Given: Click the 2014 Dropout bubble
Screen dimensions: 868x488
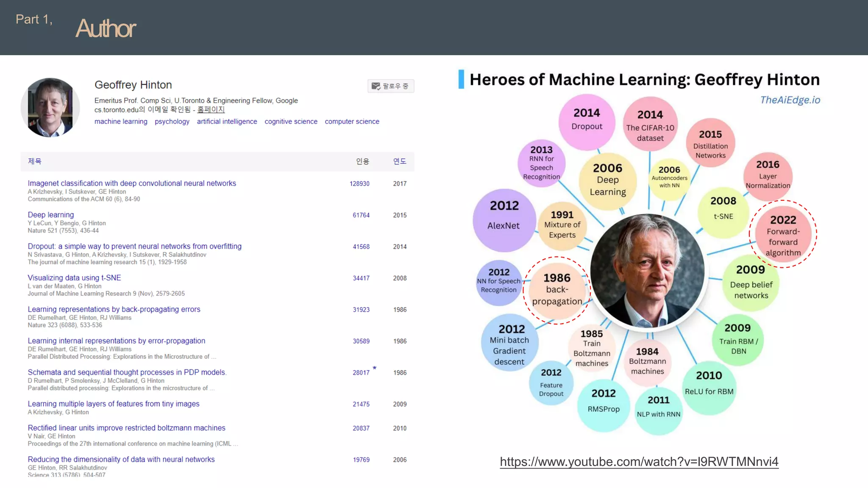Looking at the screenshot, I should click(x=587, y=122).
